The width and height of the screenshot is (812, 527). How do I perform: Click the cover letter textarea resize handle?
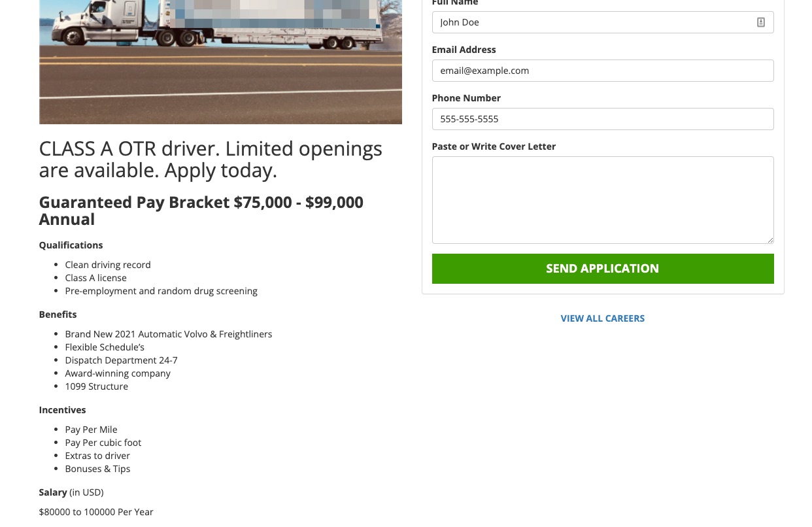(770, 240)
